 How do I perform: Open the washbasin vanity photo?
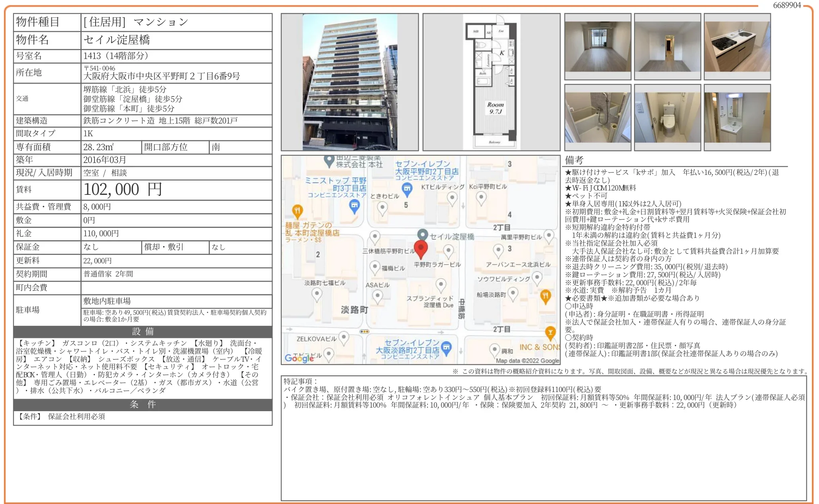click(737, 118)
